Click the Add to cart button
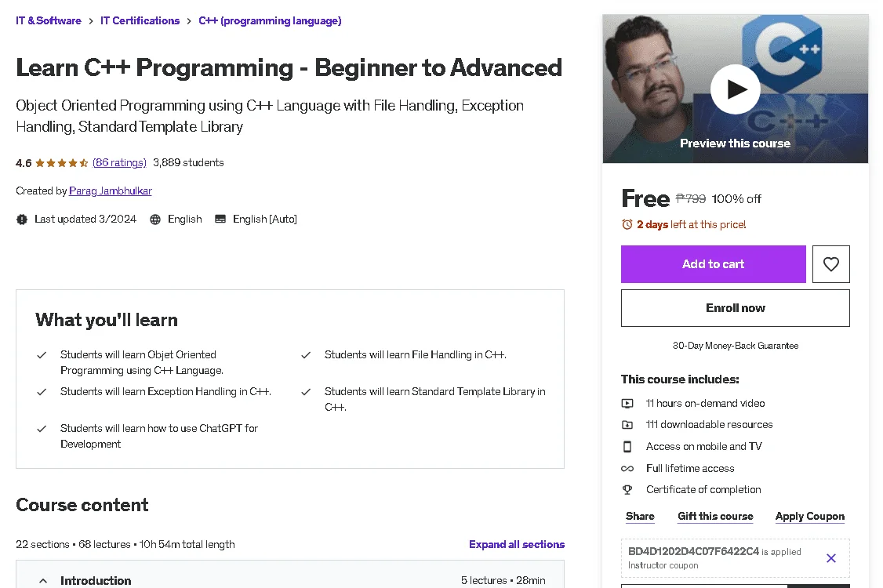The height and width of the screenshot is (588, 883). [713, 264]
